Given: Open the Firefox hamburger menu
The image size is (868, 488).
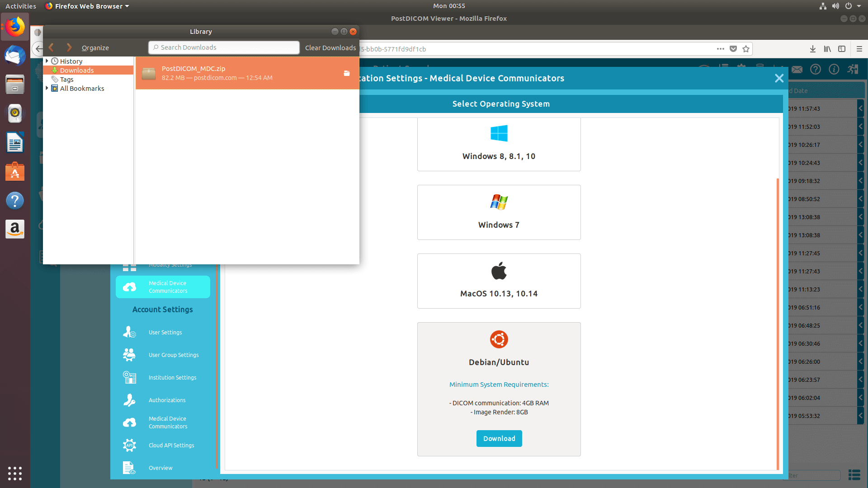Looking at the screenshot, I should (859, 49).
